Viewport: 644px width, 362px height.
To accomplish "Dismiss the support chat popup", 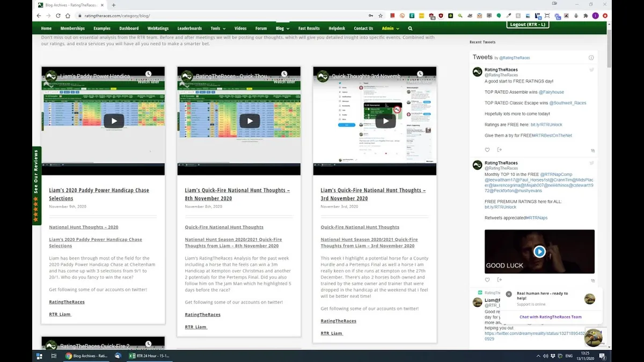I will pyautogui.click(x=509, y=294).
